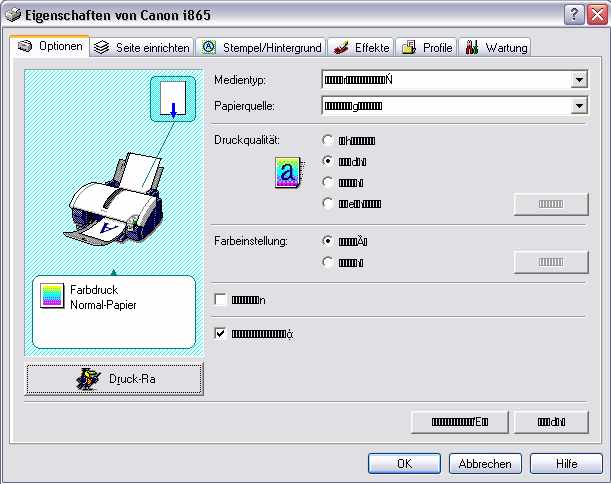
Task: Click the 'Normal-Papier' text in info box
Action: 103,305
